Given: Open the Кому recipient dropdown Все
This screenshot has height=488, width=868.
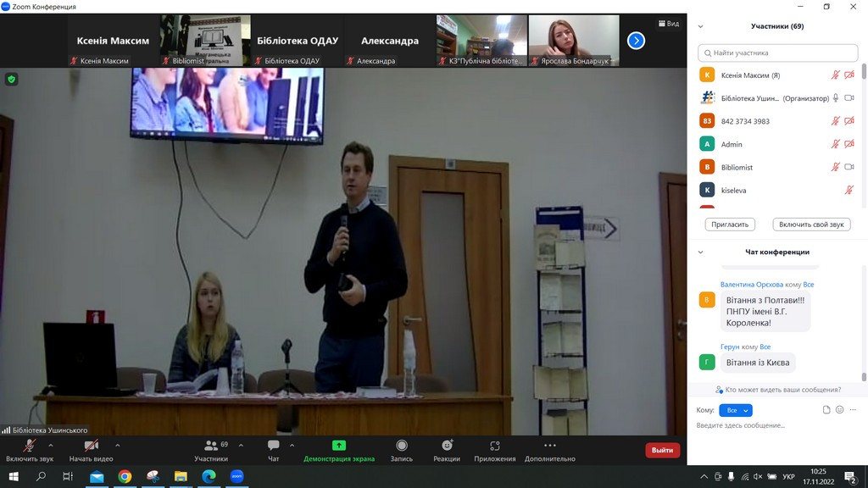Looking at the screenshot, I should [x=735, y=410].
